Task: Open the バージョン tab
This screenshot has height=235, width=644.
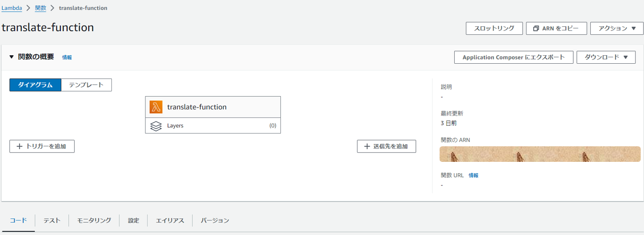Action: (x=215, y=220)
